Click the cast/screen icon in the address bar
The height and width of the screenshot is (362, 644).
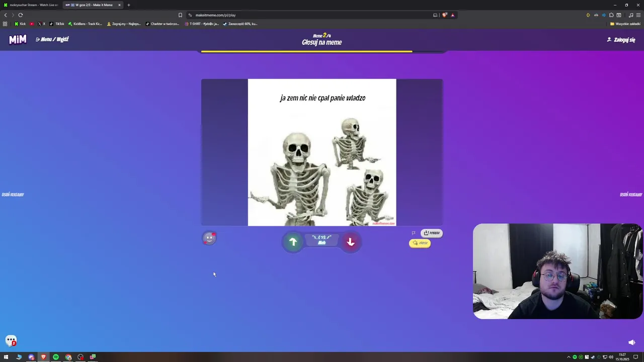[x=435, y=15]
